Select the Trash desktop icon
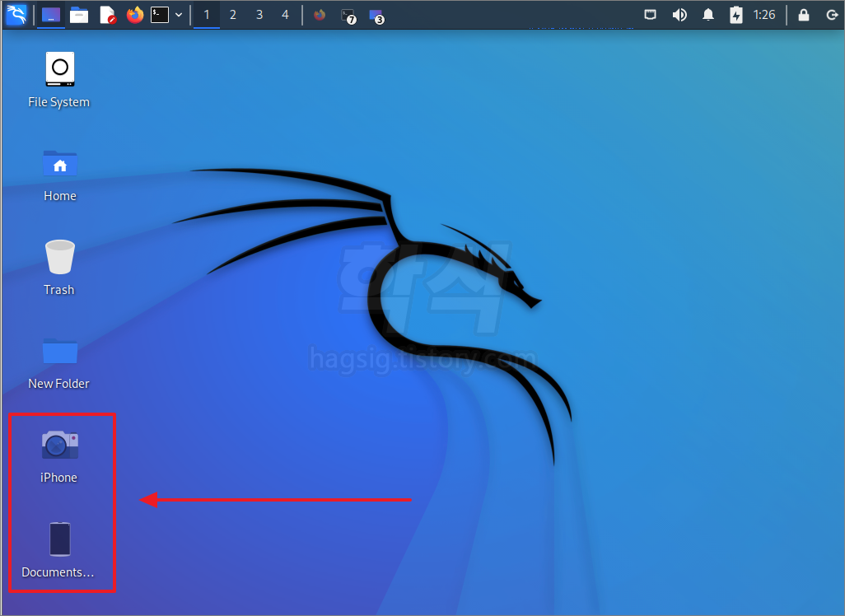This screenshot has width=845, height=616. pyautogui.click(x=60, y=257)
